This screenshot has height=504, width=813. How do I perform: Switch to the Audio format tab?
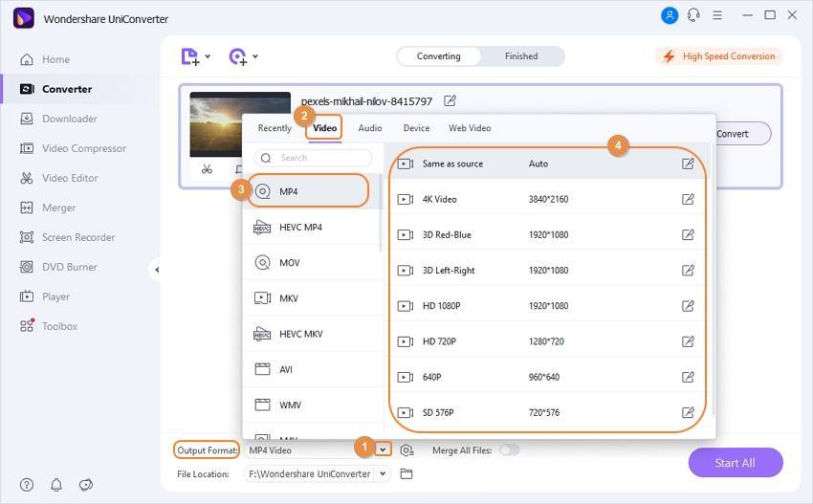pyautogui.click(x=370, y=128)
